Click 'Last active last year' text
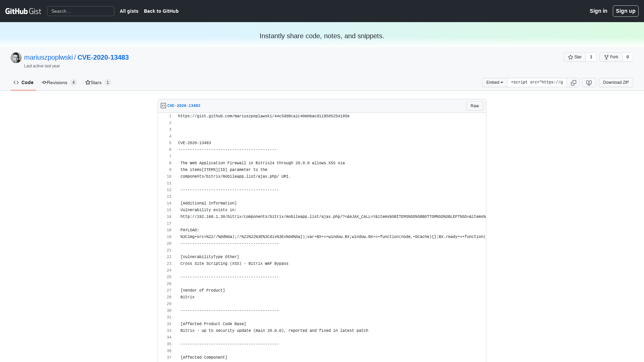Screen dimensions: 644x362 (x=42, y=66)
